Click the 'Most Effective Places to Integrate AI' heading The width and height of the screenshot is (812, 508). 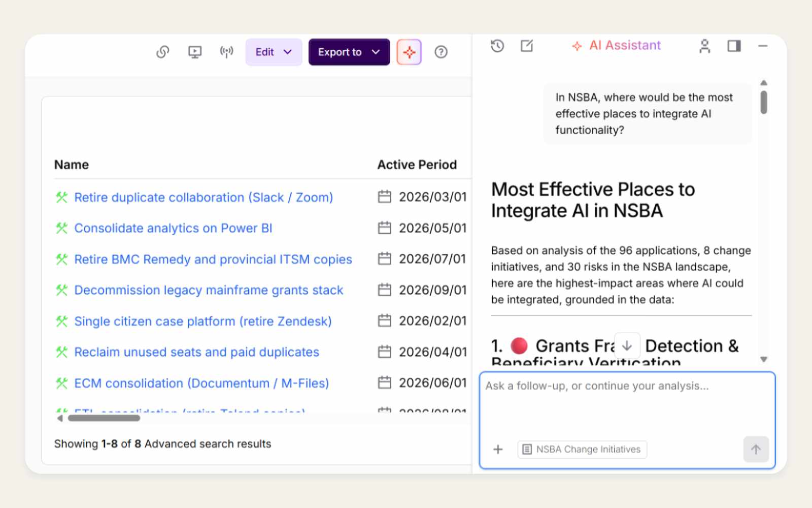[593, 200]
